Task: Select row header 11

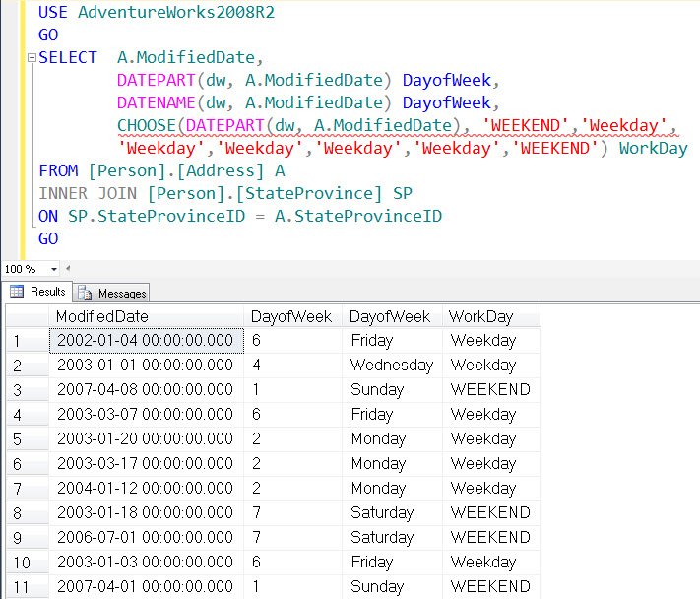Action: tap(28, 586)
